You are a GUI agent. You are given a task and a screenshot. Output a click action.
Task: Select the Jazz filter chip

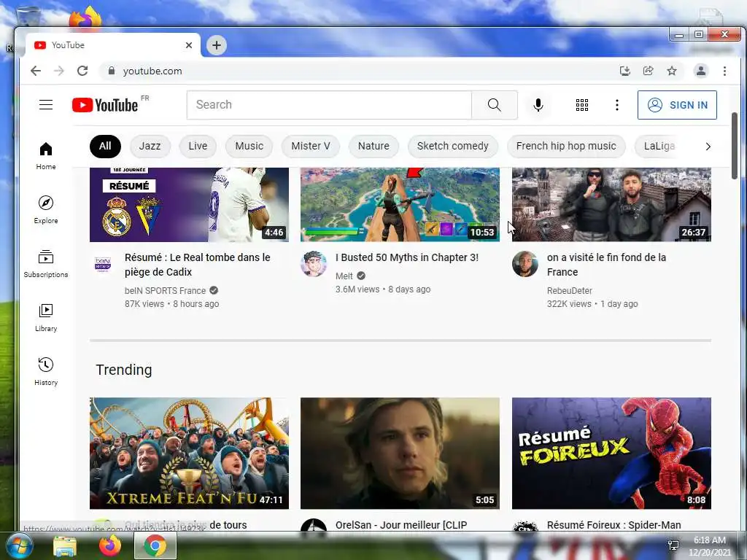click(150, 146)
